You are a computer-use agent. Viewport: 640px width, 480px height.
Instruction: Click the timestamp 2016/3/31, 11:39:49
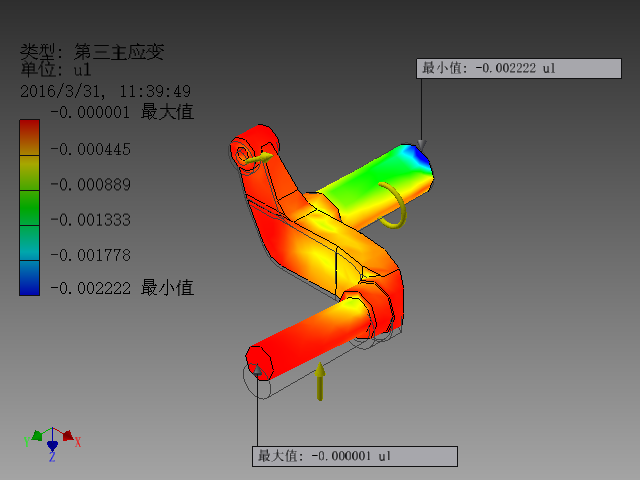105,91
